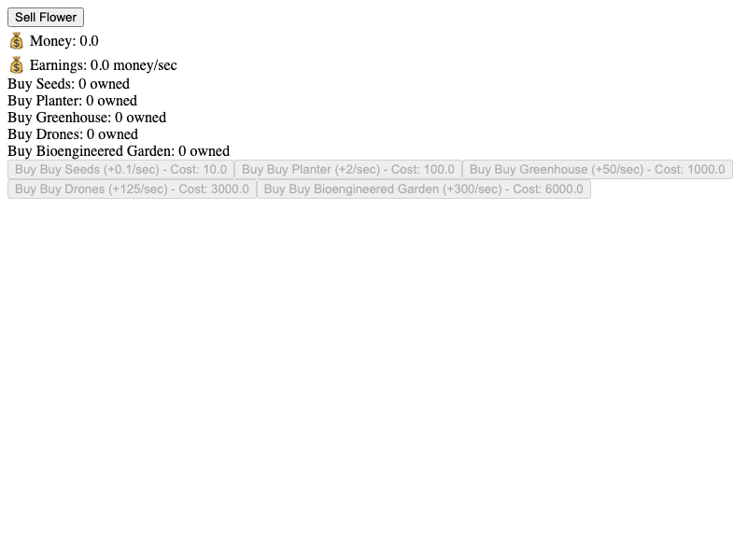The image size is (747, 560).
Task: Select the money bag icon beside Money
Action: point(16,41)
